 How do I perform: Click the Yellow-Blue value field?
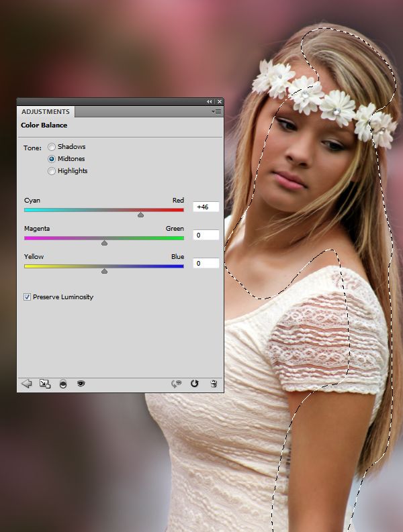[x=206, y=263]
